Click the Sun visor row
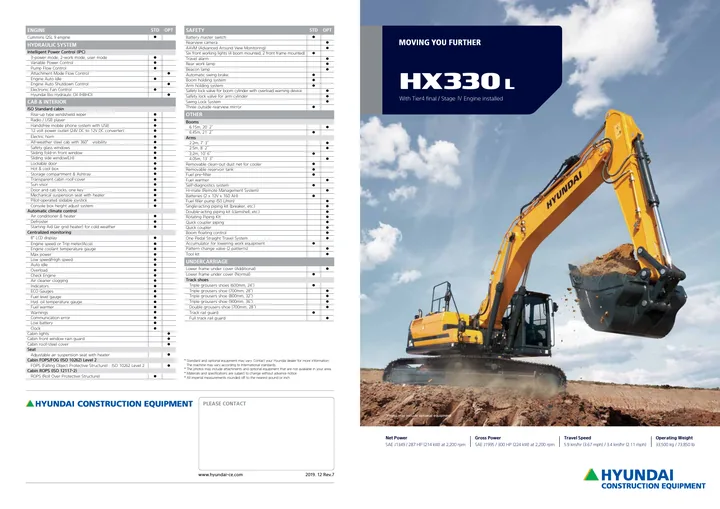Viewport: 720px width, 509px height. point(101,185)
